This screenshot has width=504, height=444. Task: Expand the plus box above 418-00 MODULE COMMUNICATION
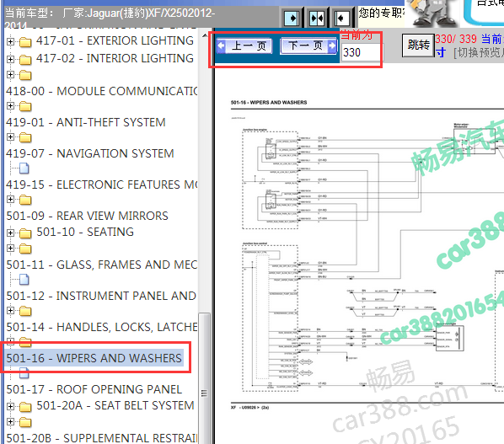(10, 74)
